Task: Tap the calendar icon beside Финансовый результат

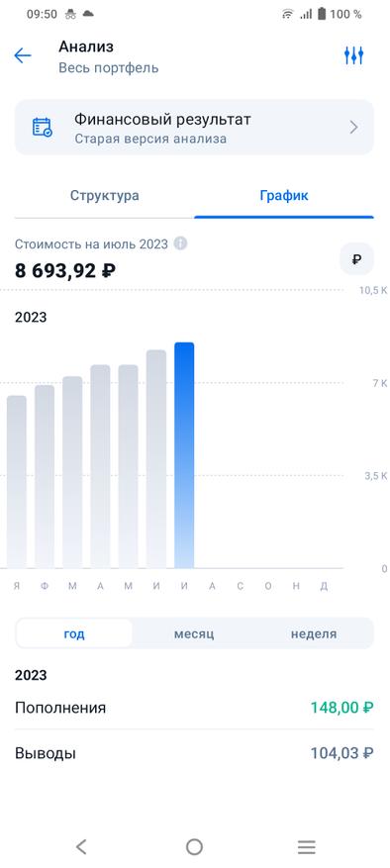Action: pyautogui.click(x=43, y=128)
